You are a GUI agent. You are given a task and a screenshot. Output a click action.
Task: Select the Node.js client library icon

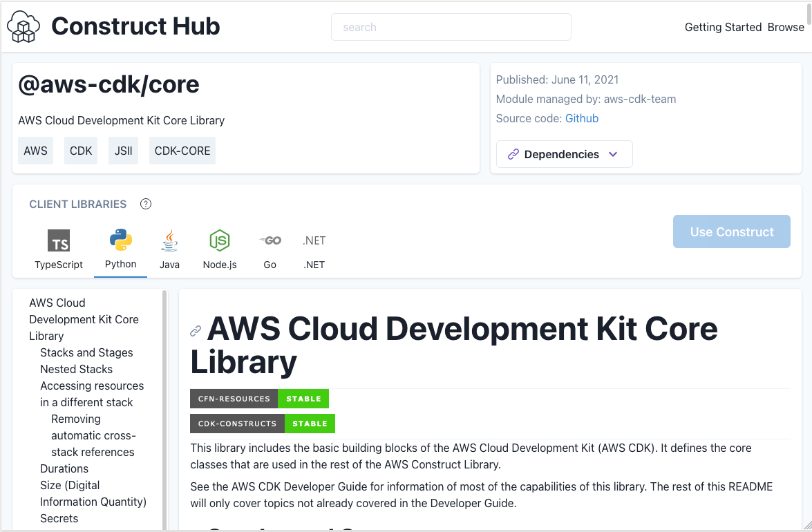point(219,241)
